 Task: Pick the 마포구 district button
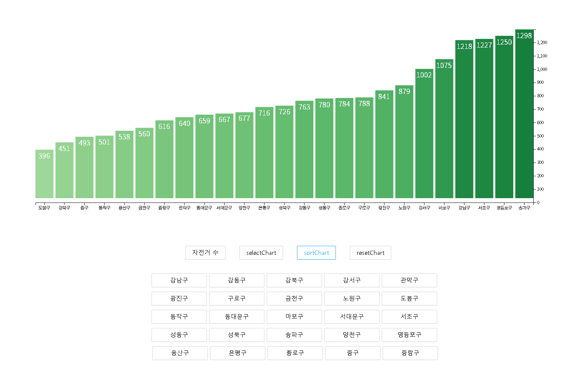tap(294, 317)
